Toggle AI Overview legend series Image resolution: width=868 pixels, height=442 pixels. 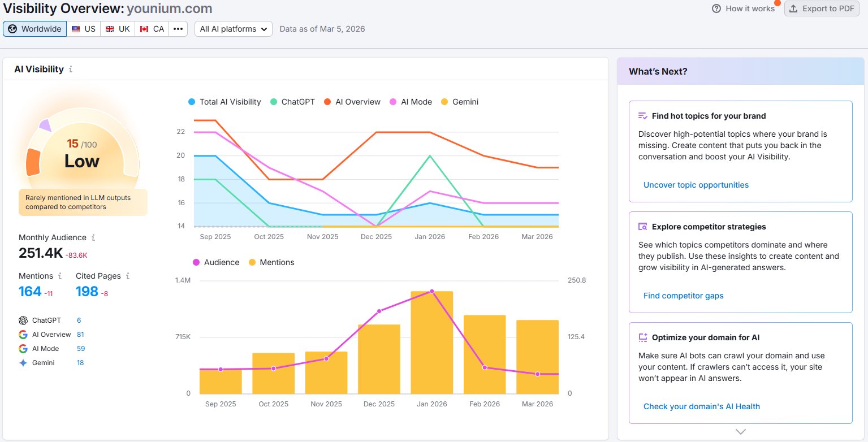point(352,102)
